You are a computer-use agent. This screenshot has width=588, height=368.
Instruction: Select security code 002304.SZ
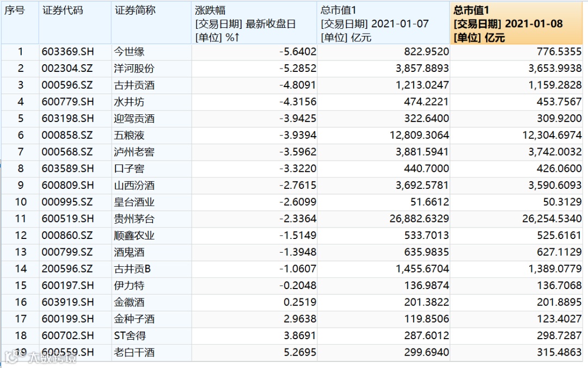coord(67,68)
